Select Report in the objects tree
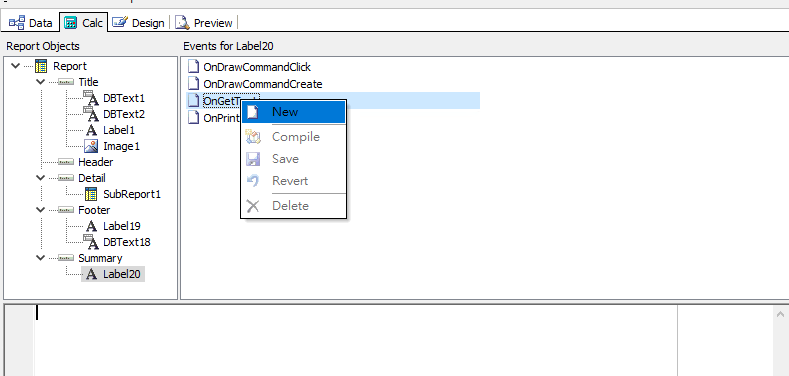The width and height of the screenshot is (789, 376). (x=70, y=66)
